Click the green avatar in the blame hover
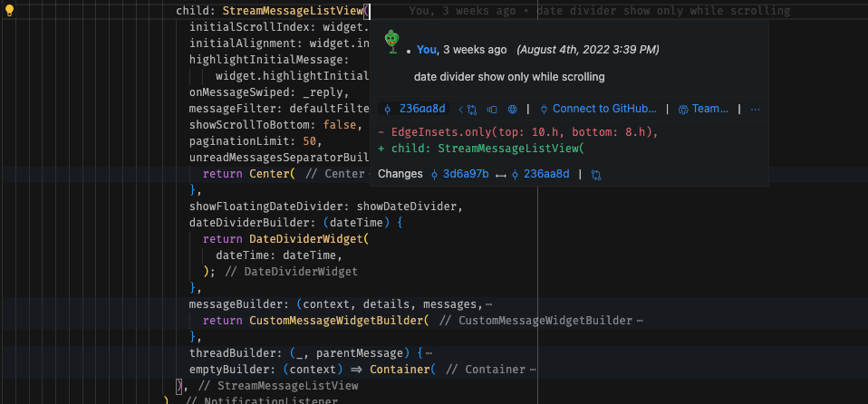 (x=392, y=42)
